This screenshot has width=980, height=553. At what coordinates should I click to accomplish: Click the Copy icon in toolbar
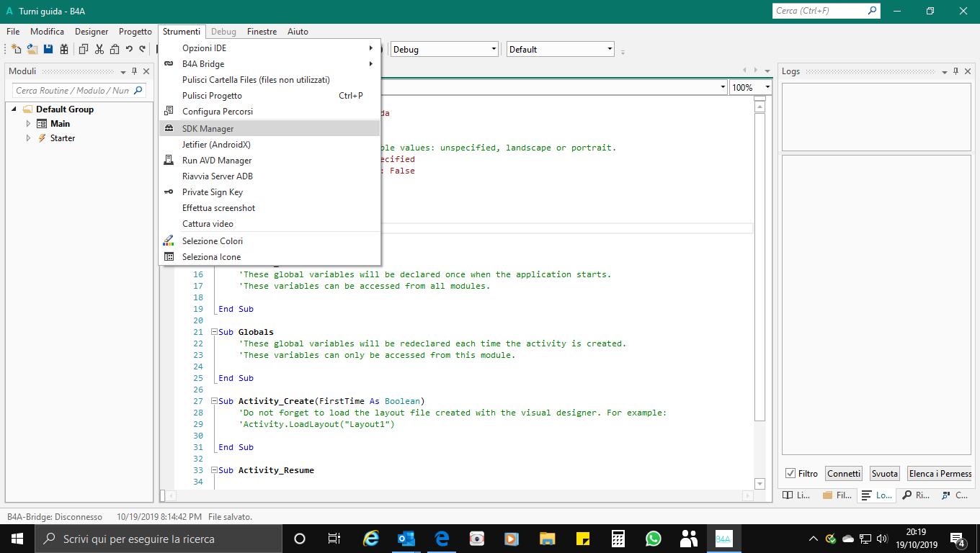tap(83, 50)
